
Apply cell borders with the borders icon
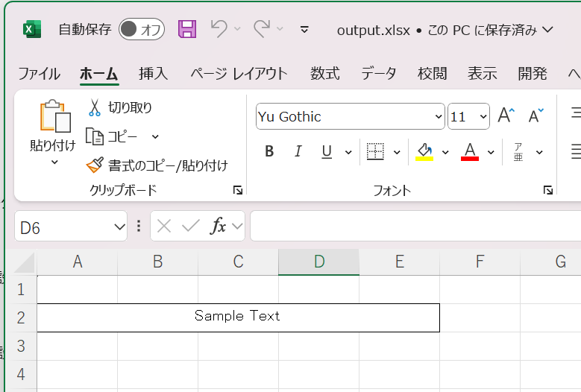[x=375, y=151]
